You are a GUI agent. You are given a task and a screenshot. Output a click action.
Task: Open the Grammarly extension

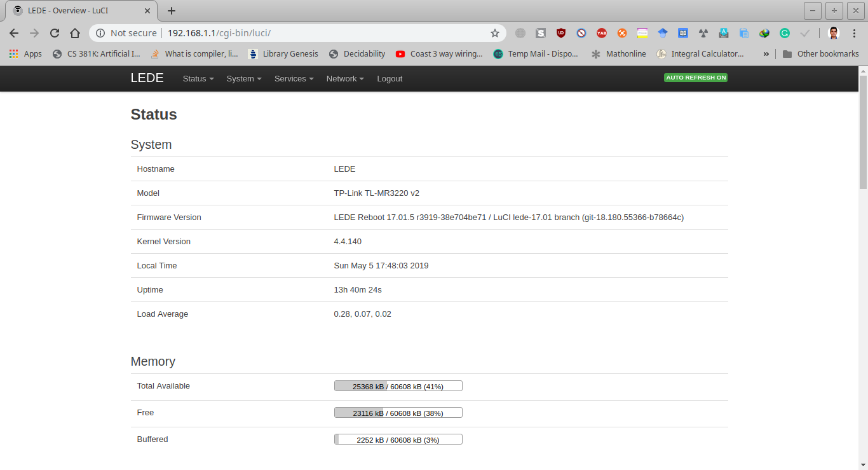click(x=785, y=33)
